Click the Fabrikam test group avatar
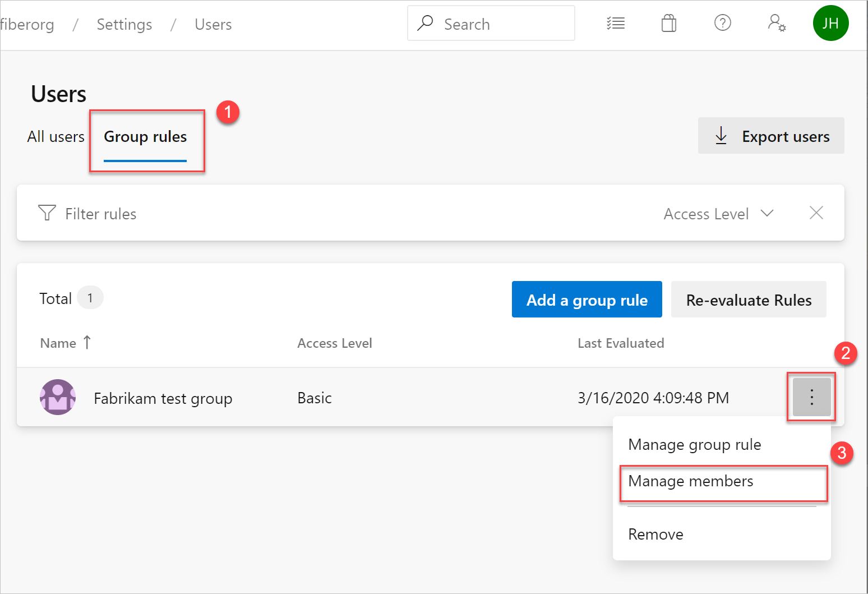This screenshot has width=868, height=594. (58, 397)
